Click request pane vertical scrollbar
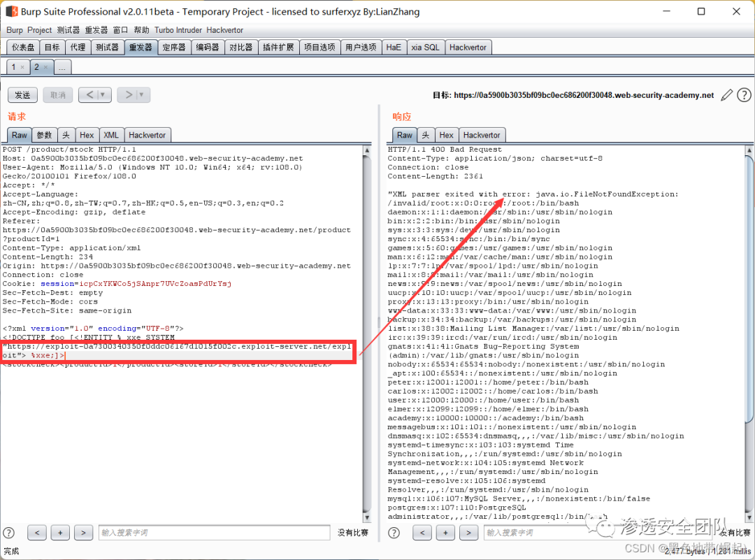755x560 pixels. 367,334
